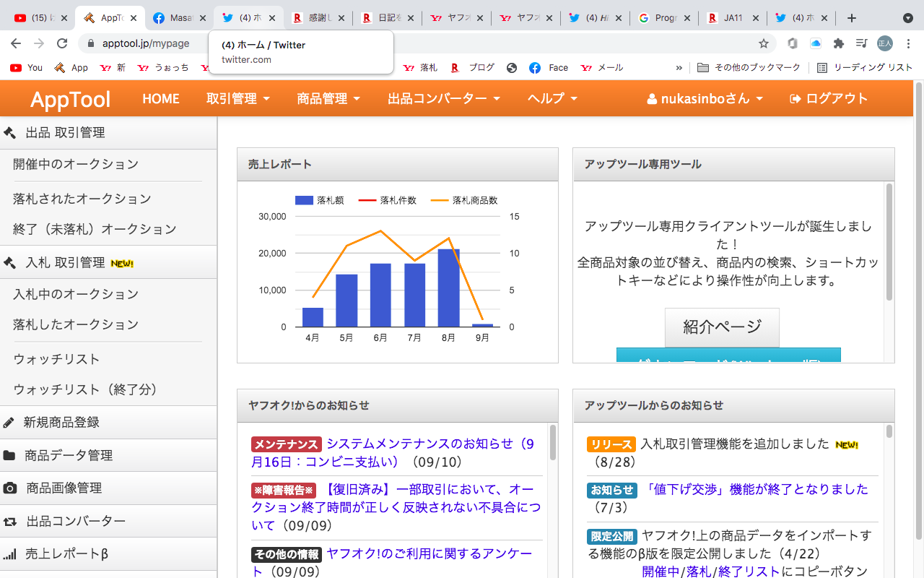Reload the page with the refresh icon
Image resolution: width=924 pixels, height=578 pixels.
pyautogui.click(x=62, y=43)
